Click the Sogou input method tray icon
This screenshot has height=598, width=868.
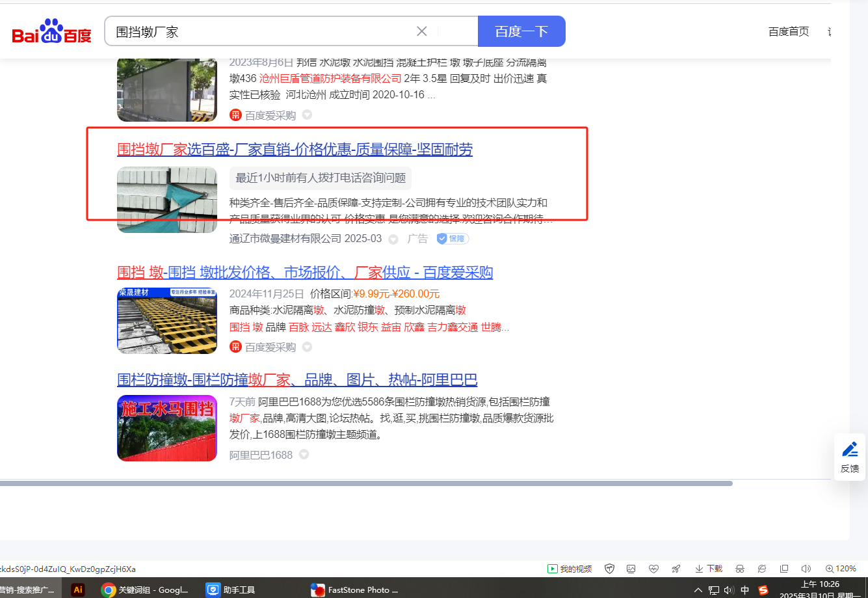(x=763, y=590)
